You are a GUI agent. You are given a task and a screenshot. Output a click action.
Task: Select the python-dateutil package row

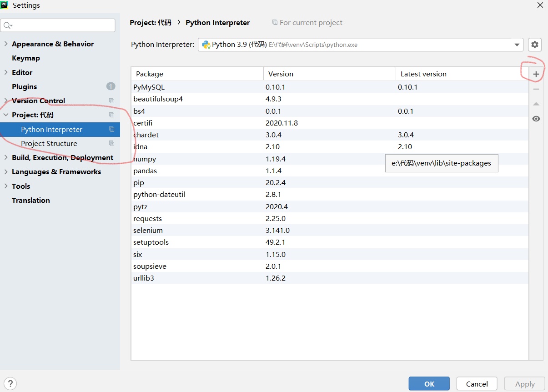tap(330, 195)
